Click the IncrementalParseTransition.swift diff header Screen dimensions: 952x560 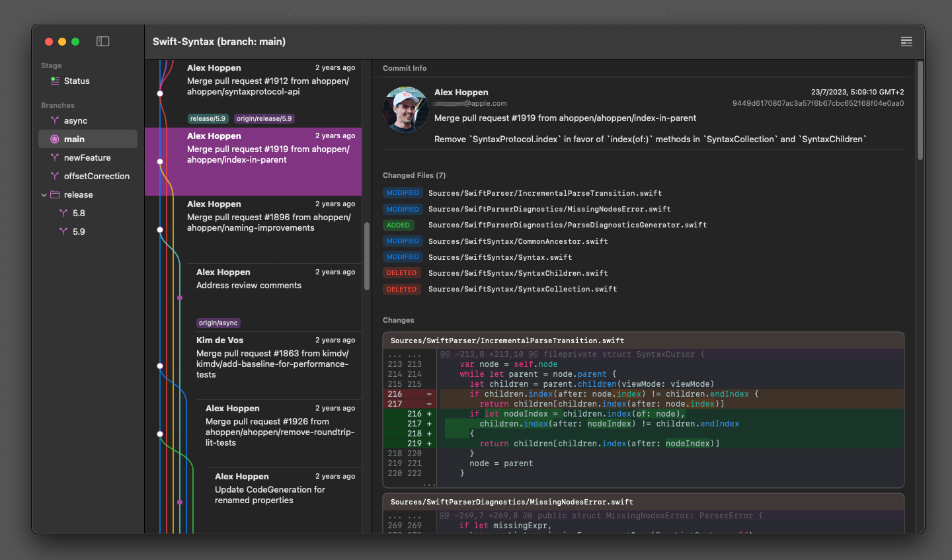tap(643, 340)
